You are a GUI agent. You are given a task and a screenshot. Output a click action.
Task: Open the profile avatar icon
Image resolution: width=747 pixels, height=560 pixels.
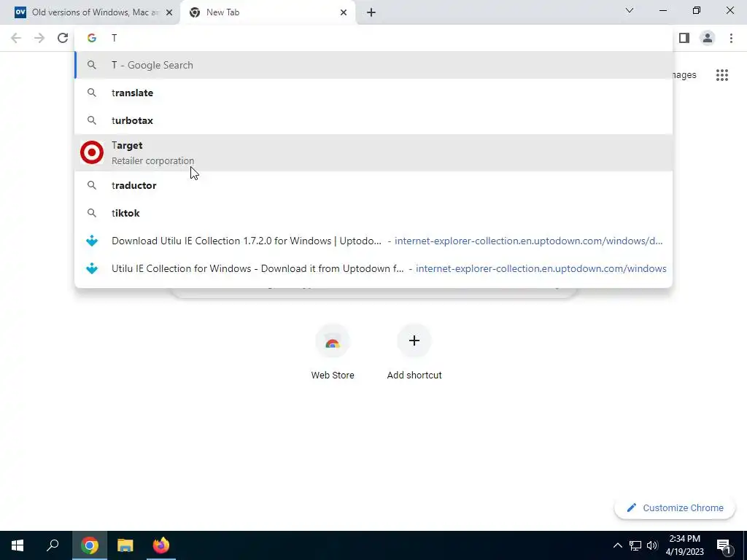708,38
